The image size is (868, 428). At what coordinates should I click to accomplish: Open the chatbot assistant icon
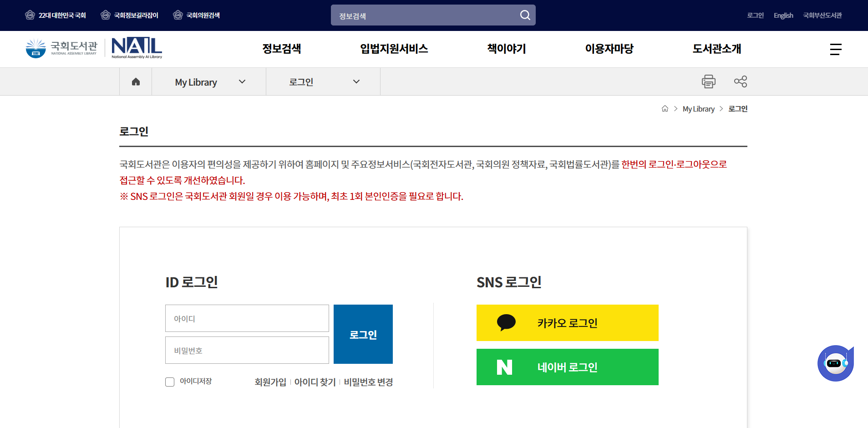[x=835, y=363]
